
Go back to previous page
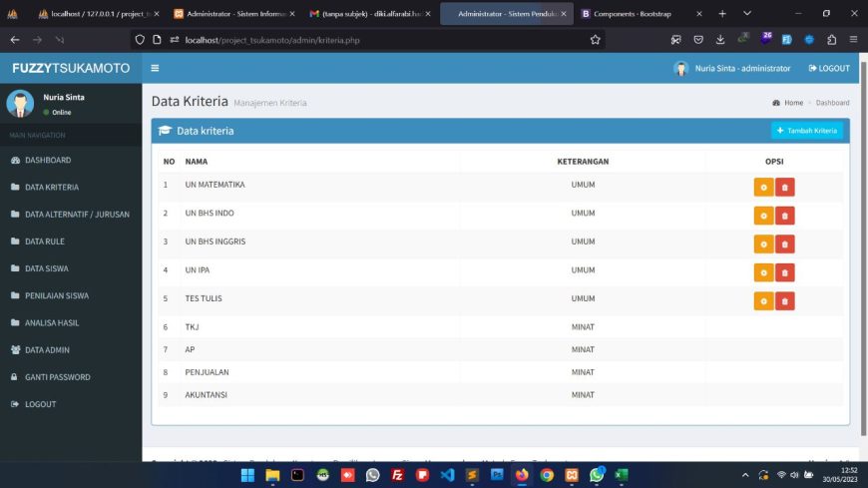tap(15, 40)
